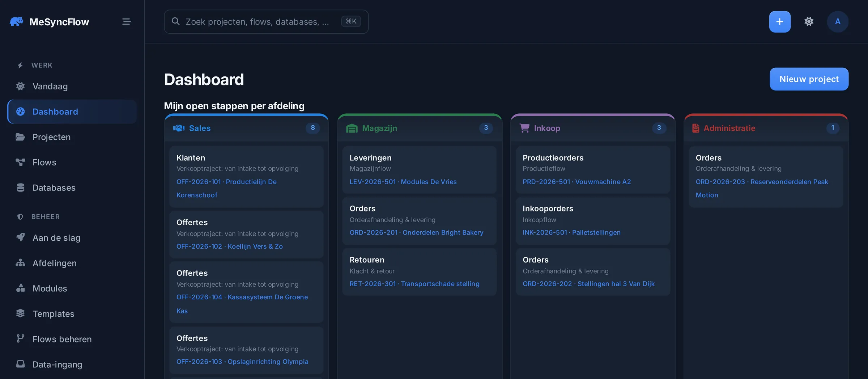
Task: Click the Flows diagram icon
Action: point(21,162)
